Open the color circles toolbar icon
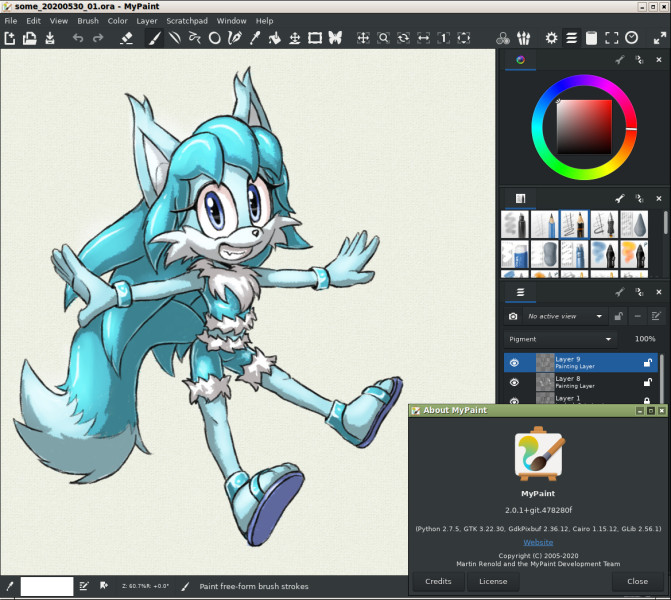This screenshot has width=671, height=600. [503, 38]
